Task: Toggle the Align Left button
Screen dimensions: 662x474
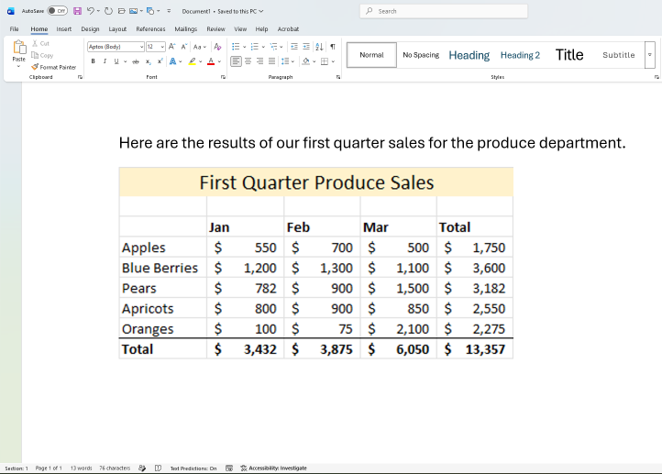Action: coord(236,62)
